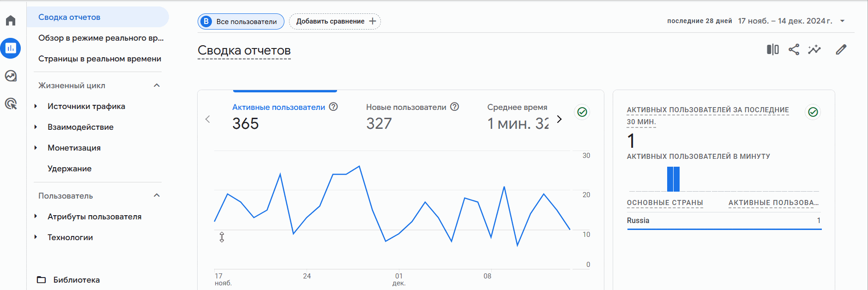Image resolution: width=868 pixels, height=290 pixels.
Task: Click Активные пользова… column header
Action: tap(773, 203)
